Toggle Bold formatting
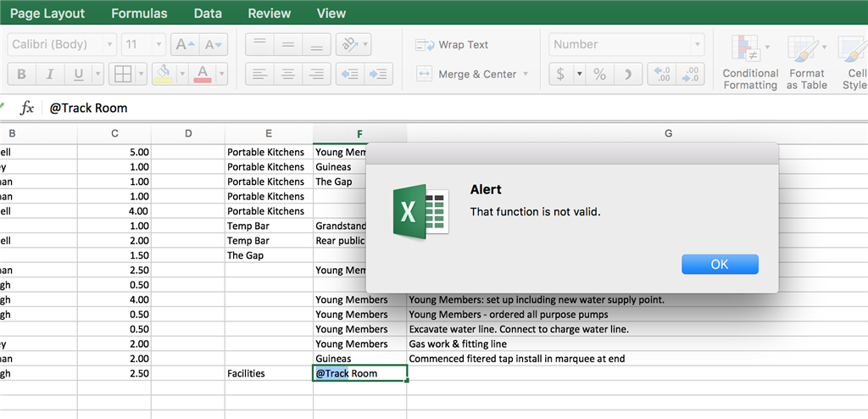Screen dimensions: 868x419 [x=21, y=74]
